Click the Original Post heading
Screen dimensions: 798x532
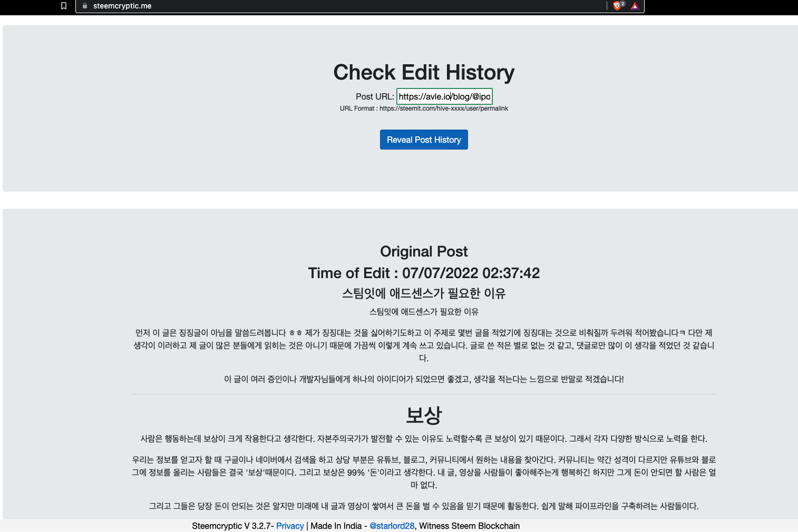(x=424, y=251)
